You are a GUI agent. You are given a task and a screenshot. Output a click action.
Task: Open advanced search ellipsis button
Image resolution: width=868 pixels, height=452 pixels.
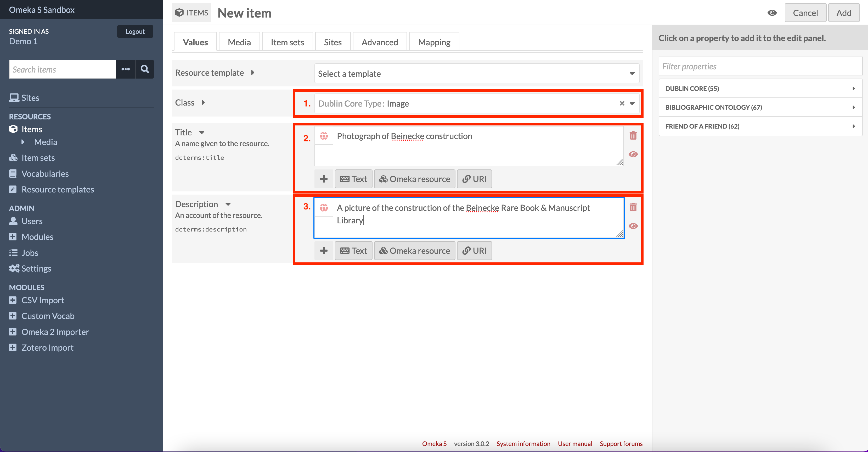(126, 69)
